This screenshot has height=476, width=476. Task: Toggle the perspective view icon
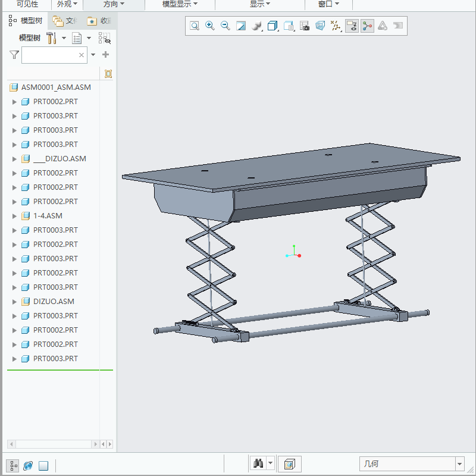[320, 26]
